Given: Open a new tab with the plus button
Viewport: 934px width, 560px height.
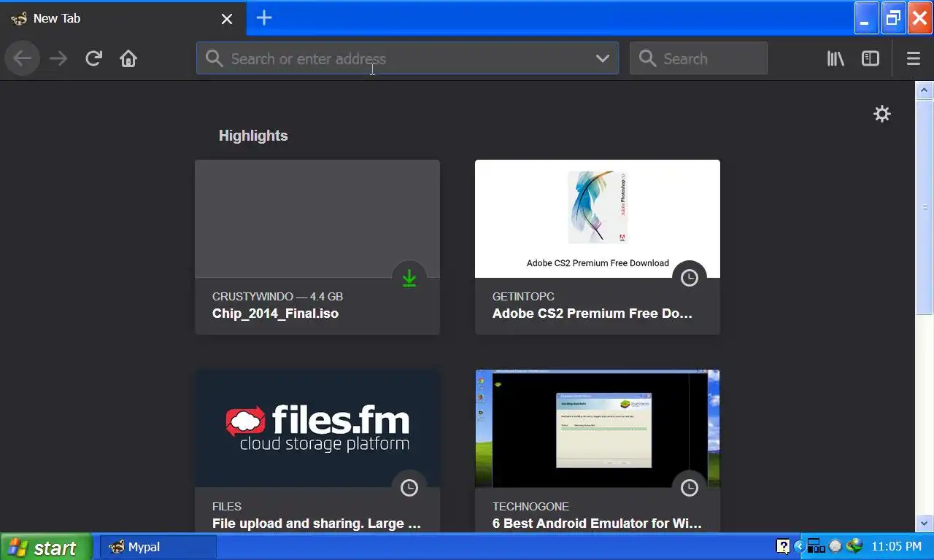Looking at the screenshot, I should [x=264, y=18].
